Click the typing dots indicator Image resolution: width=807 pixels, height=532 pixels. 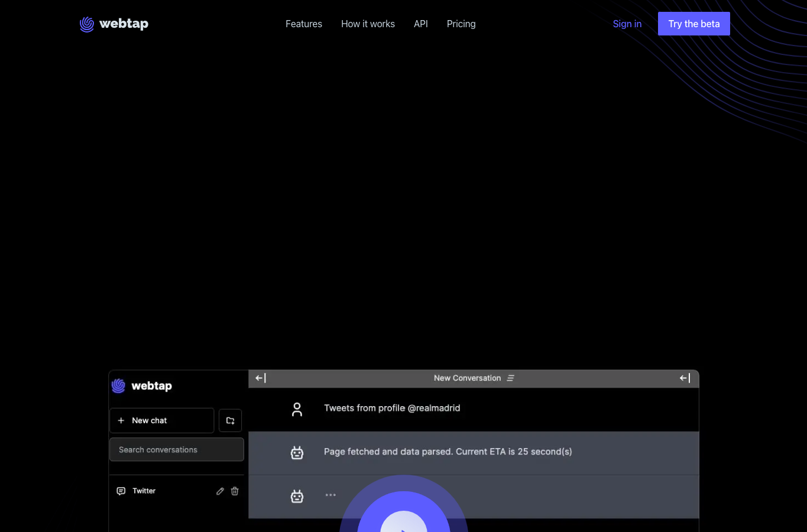click(330, 495)
